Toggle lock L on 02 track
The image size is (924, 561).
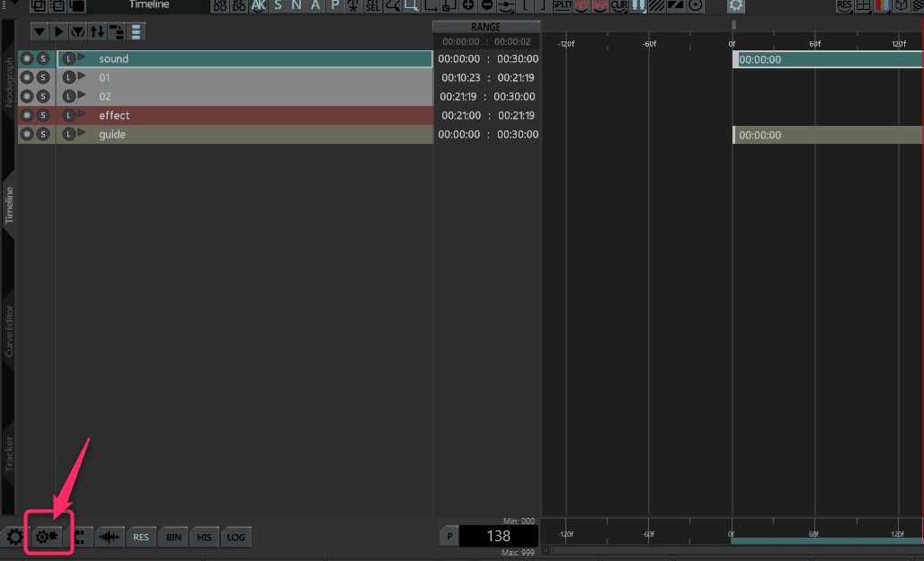point(68,96)
